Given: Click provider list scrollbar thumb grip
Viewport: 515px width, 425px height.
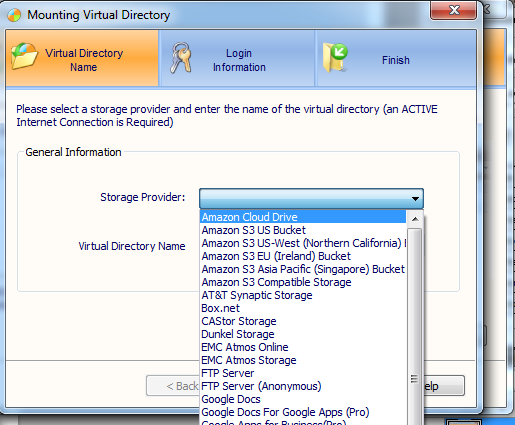Looking at the screenshot, I should (414, 379).
